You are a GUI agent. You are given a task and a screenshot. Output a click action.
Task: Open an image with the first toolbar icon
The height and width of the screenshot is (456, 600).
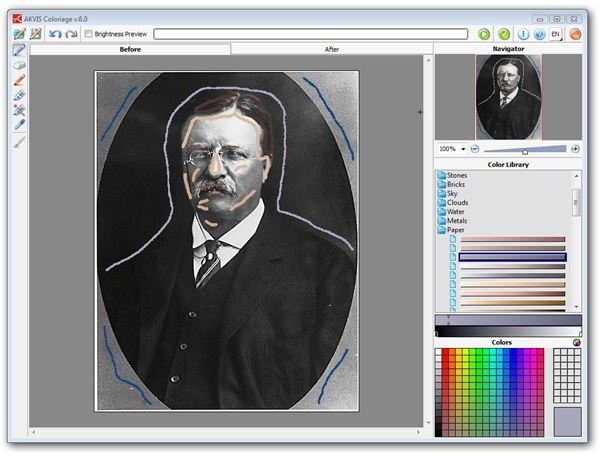(20, 34)
